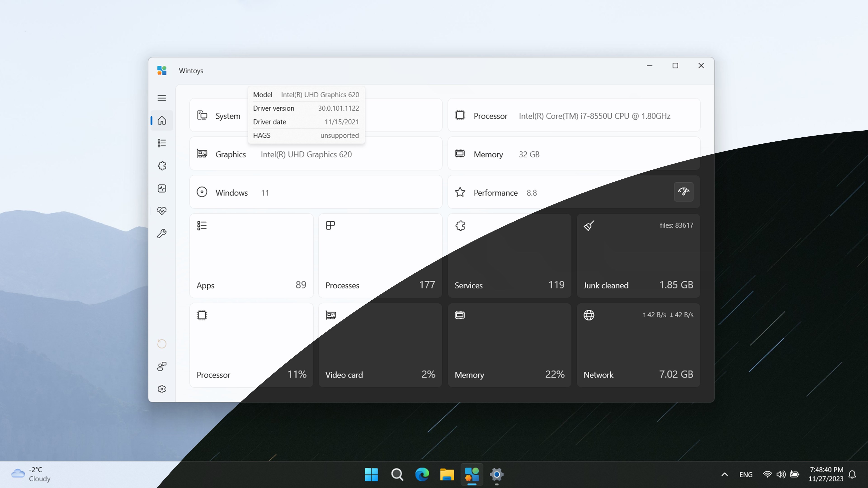868x488 pixels.
Task: Select the Home sidebar icon
Action: (x=162, y=120)
